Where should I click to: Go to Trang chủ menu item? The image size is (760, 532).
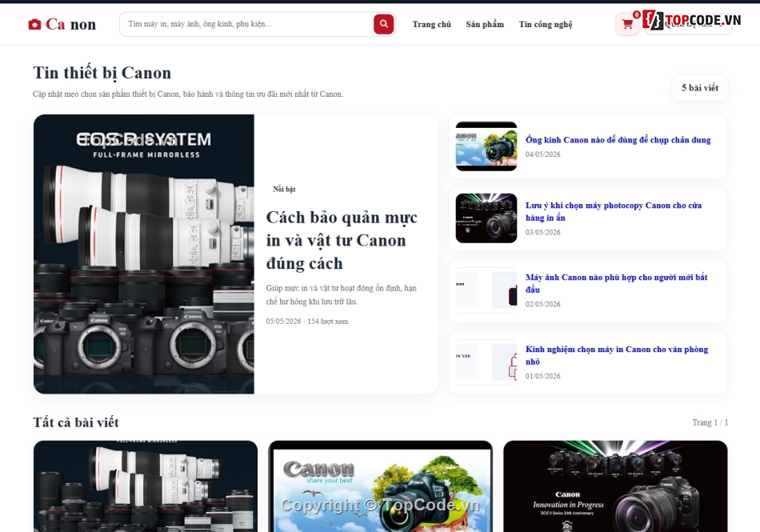tap(431, 24)
